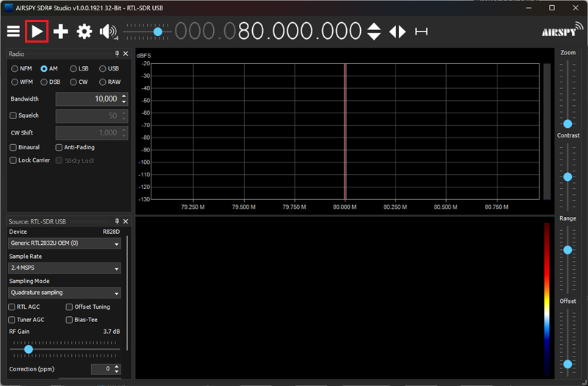588x386 pixels.
Task: Click the 80 MHz frequency digits
Action: point(251,32)
